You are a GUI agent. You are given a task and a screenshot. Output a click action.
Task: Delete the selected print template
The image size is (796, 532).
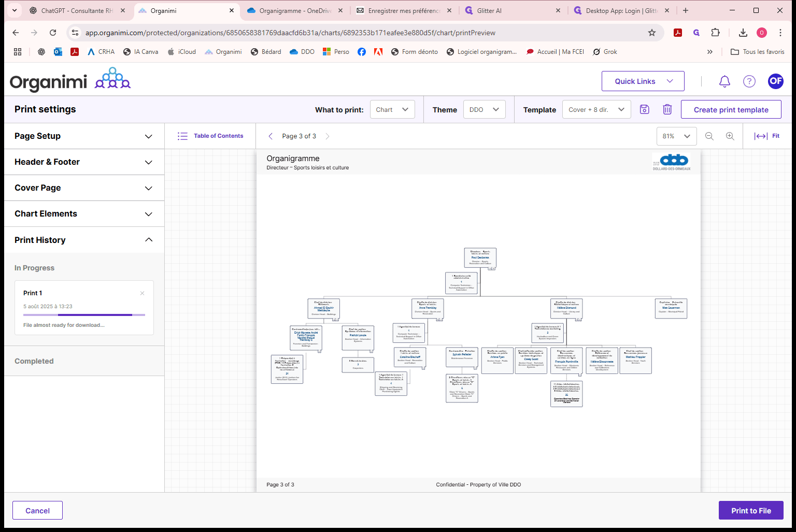[x=667, y=109]
